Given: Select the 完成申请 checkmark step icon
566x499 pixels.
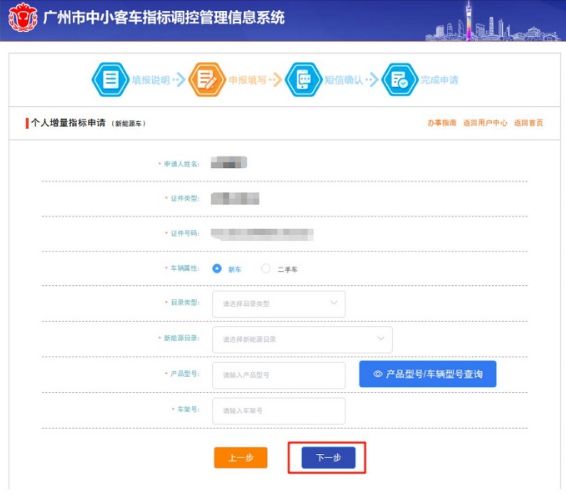Looking at the screenshot, I should 400,79.
